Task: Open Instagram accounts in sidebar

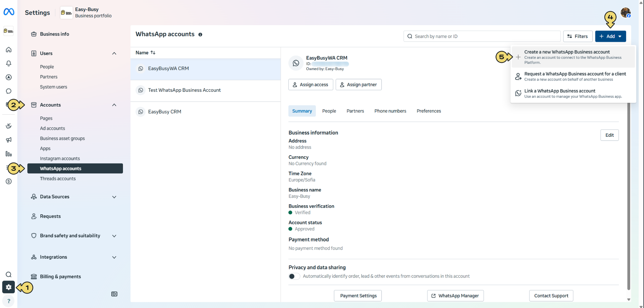Action: (60, 159)
